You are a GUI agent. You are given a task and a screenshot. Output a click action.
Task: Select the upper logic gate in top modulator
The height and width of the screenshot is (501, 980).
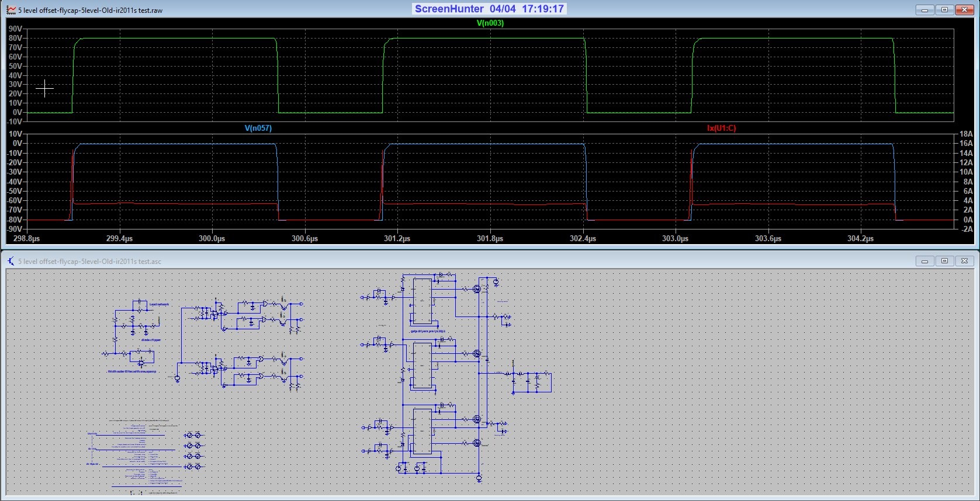[265, 304]
